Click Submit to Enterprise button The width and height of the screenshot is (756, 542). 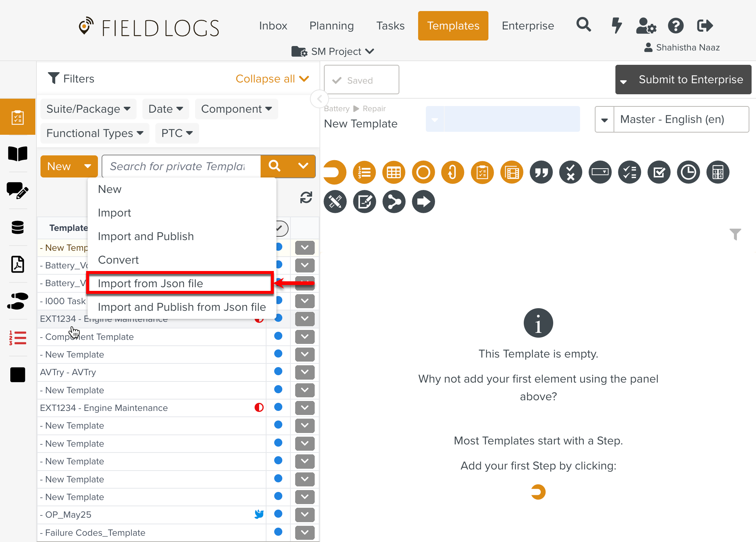pyautogui.click(x=690, y=80)
